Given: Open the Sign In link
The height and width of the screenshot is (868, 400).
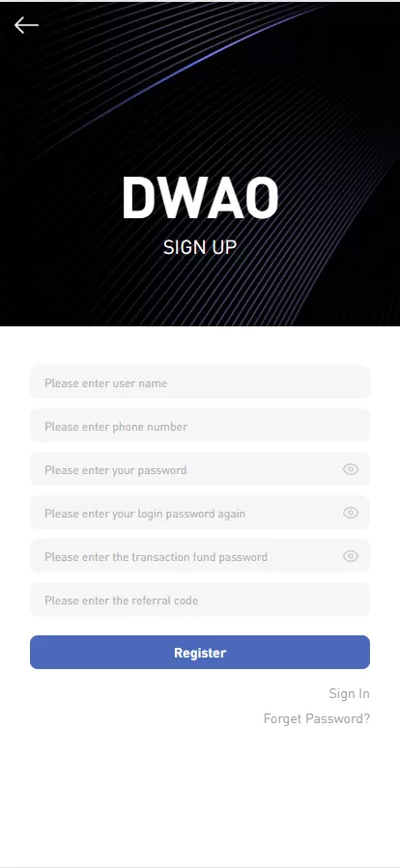Looking at the screenshot, I should [x=349, y=693].
